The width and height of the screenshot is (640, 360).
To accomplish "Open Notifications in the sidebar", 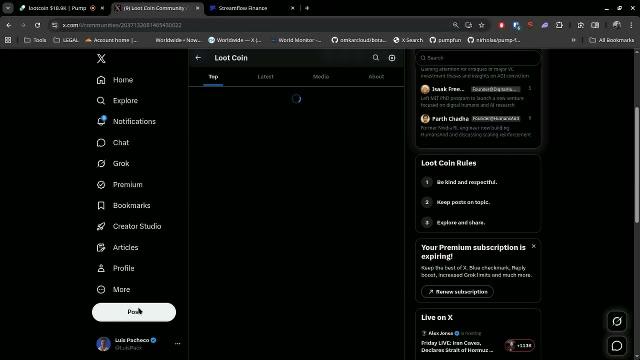I will (126, 122).
